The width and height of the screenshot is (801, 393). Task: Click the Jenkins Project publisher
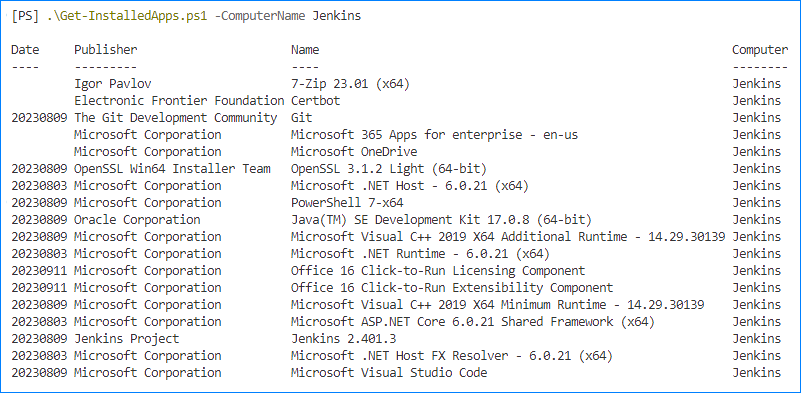click(127, 339)
